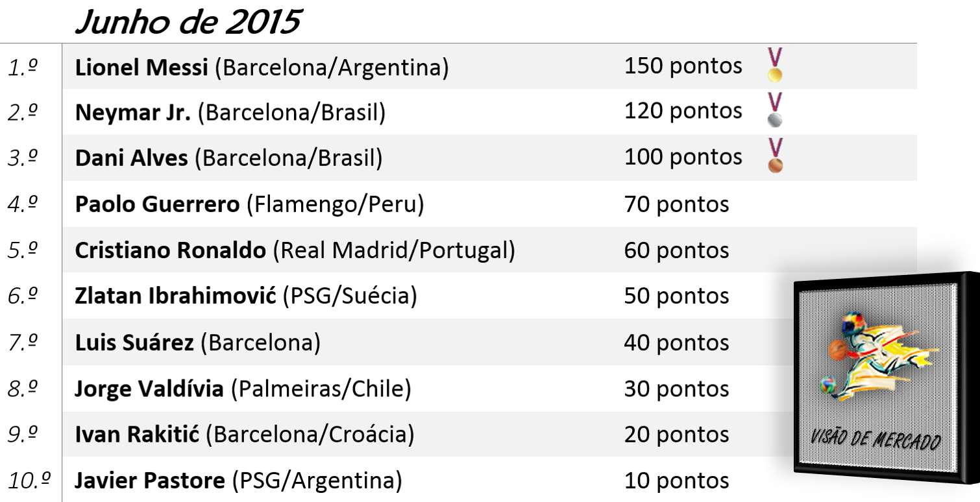The image size is (980, 502).
Task: Select Paolo Guerrero's name
Action: (157, 205)
